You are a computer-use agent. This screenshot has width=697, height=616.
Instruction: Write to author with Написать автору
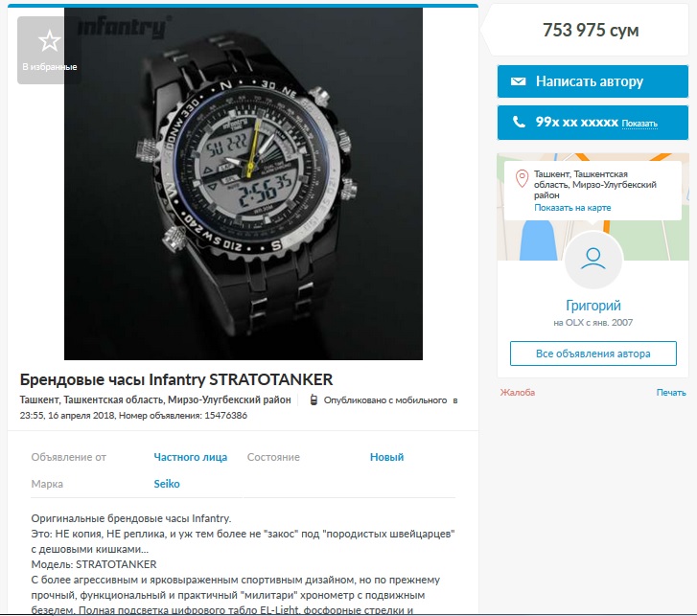pyautogui.click(x=592, y=81)
